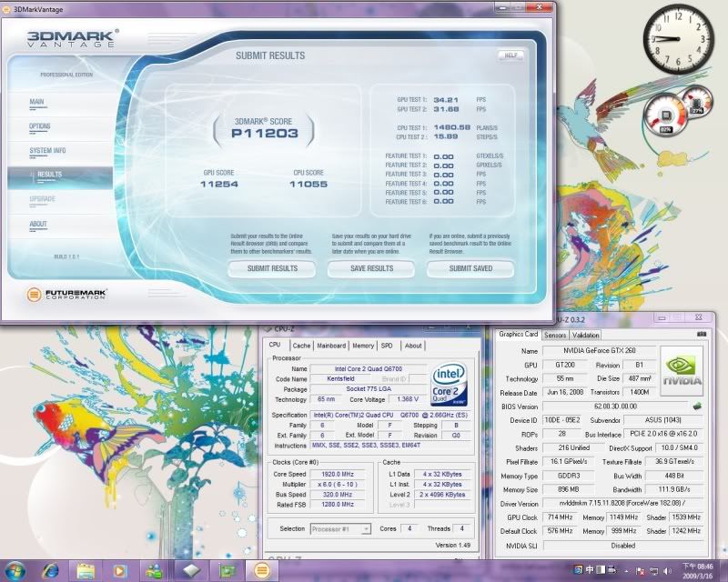Click the Futuremark Corporation logo icon
The image size is (728, 582).
click(x=34, y=294)
